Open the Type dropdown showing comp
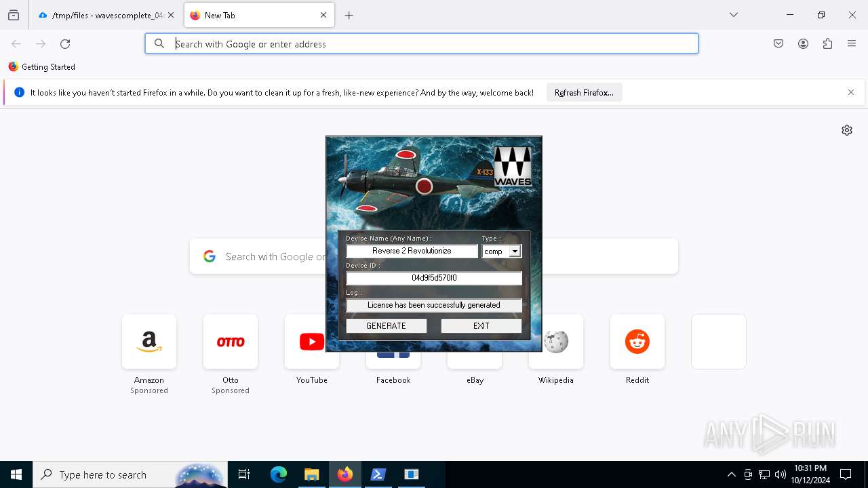 coord(515,251)
